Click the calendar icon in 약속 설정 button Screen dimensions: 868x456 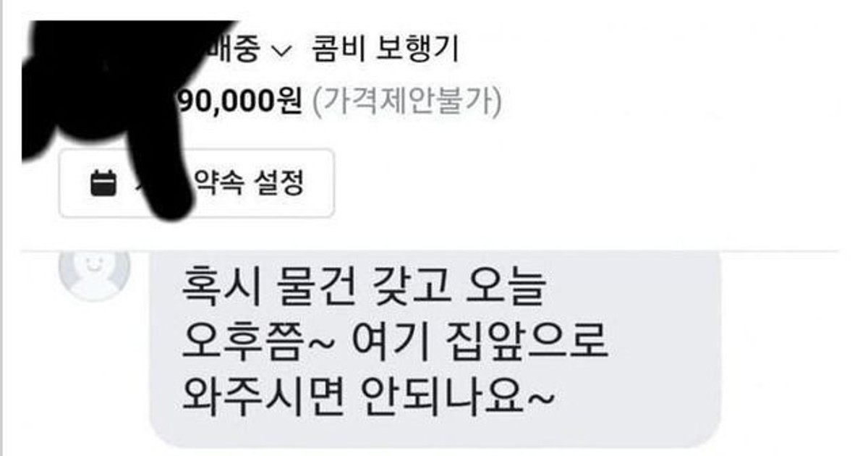pyautogui.click(x=103, y=182)
